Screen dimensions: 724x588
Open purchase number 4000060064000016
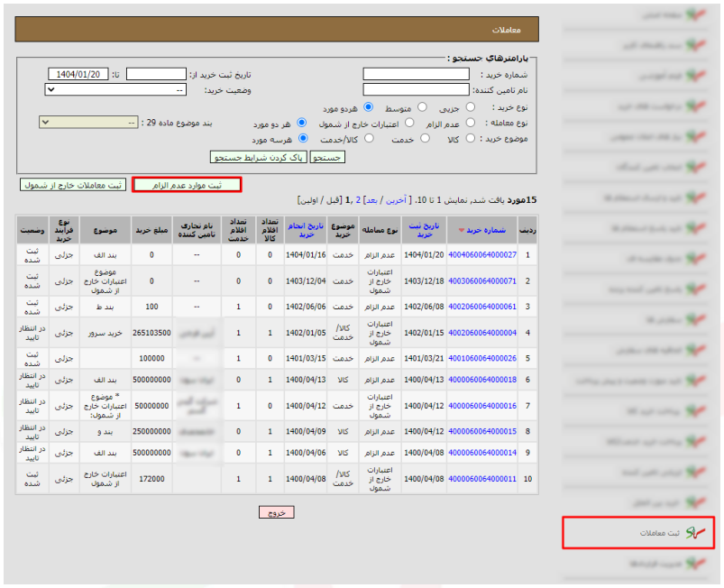[x=482, y=406]
